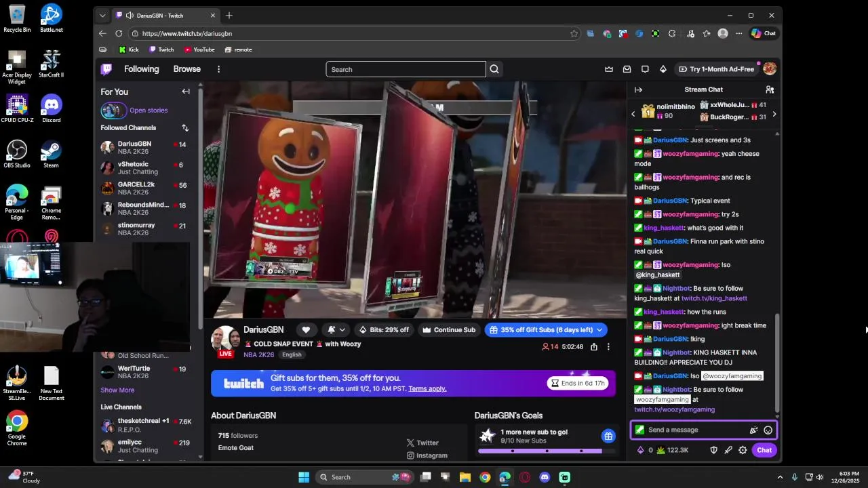Open the Get Bits diamond icon
The image size is (868, 488).
coord(663,69)
